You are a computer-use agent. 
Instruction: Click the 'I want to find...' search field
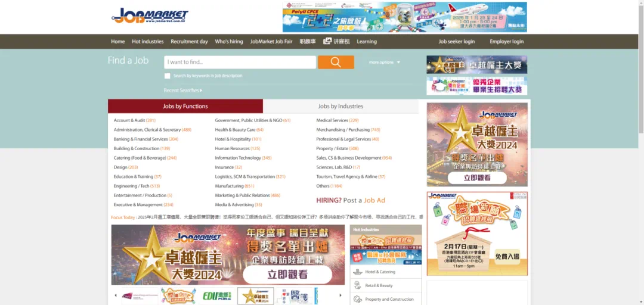click(x=240, y=63)
